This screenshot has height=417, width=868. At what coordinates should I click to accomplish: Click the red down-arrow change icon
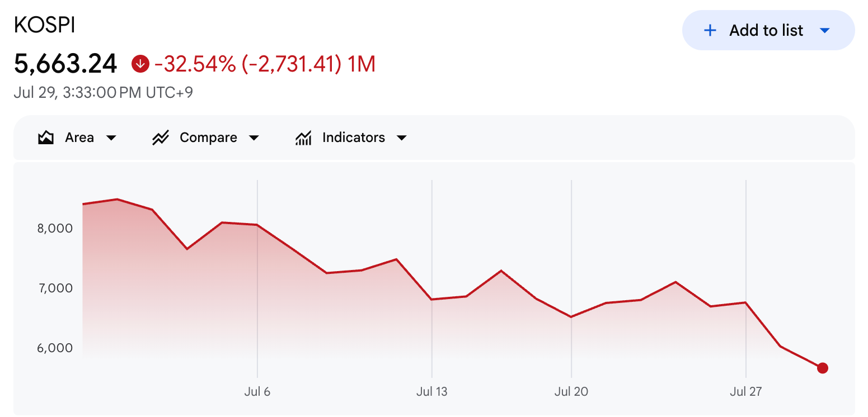140,64
